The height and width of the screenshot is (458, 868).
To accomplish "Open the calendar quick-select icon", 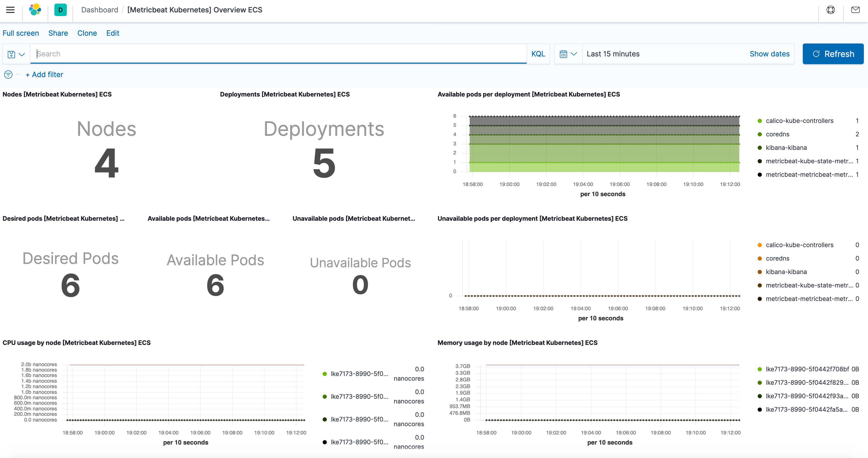I will point(564,54).
